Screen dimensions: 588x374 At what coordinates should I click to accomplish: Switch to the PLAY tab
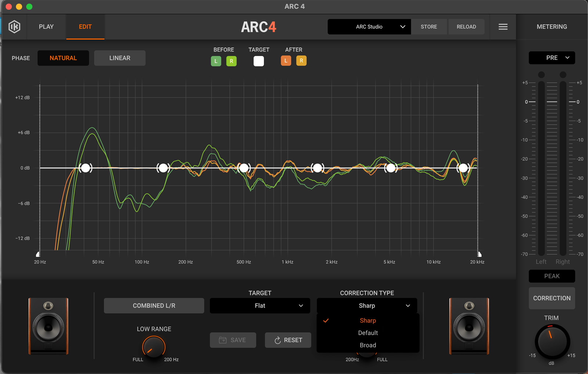click(46, 27)
